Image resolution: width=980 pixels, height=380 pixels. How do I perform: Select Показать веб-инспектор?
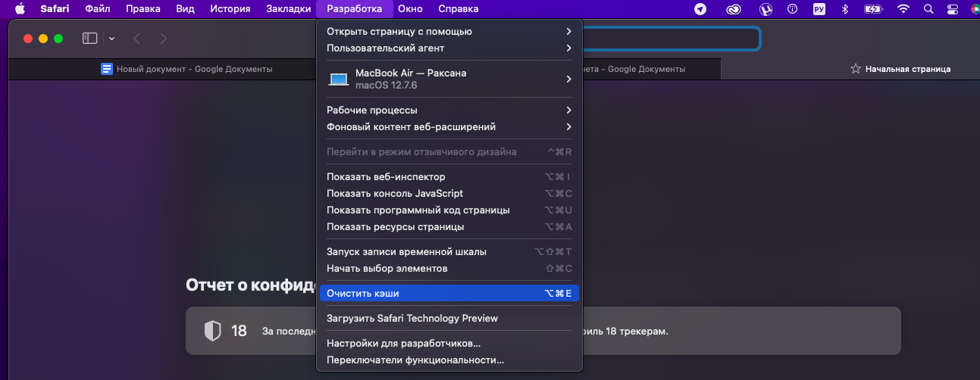pyautogui.click(x=449, y=176)
